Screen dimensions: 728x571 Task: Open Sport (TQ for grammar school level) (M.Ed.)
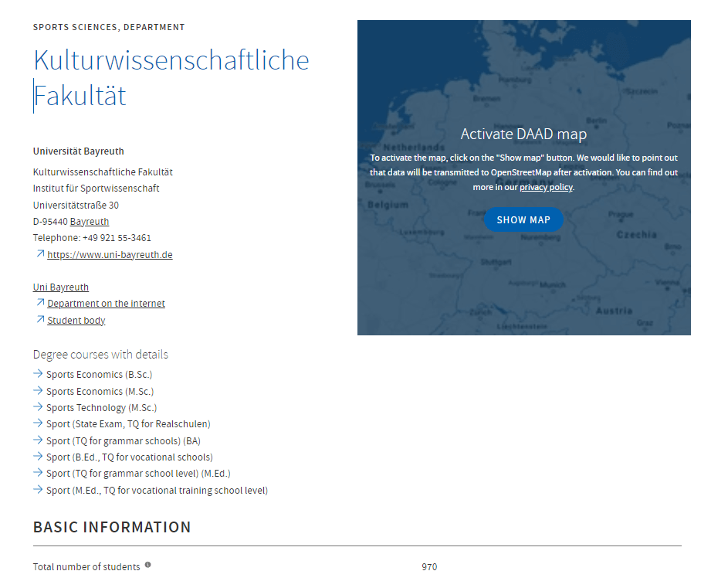(138, 474)
